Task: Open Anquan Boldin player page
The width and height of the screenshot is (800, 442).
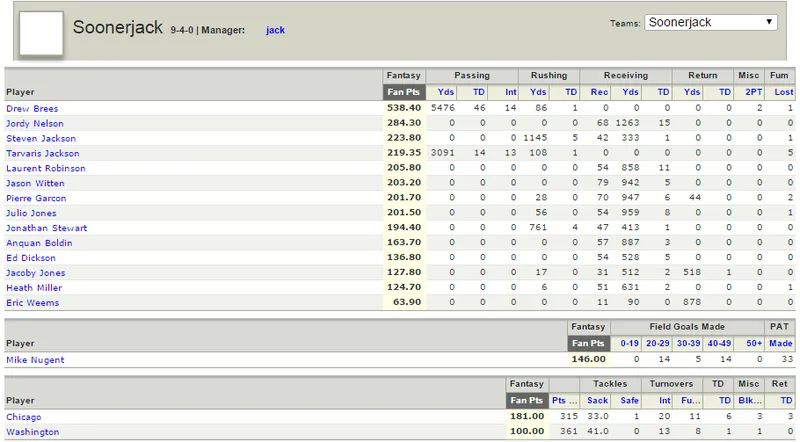Action: click(39, 243)
